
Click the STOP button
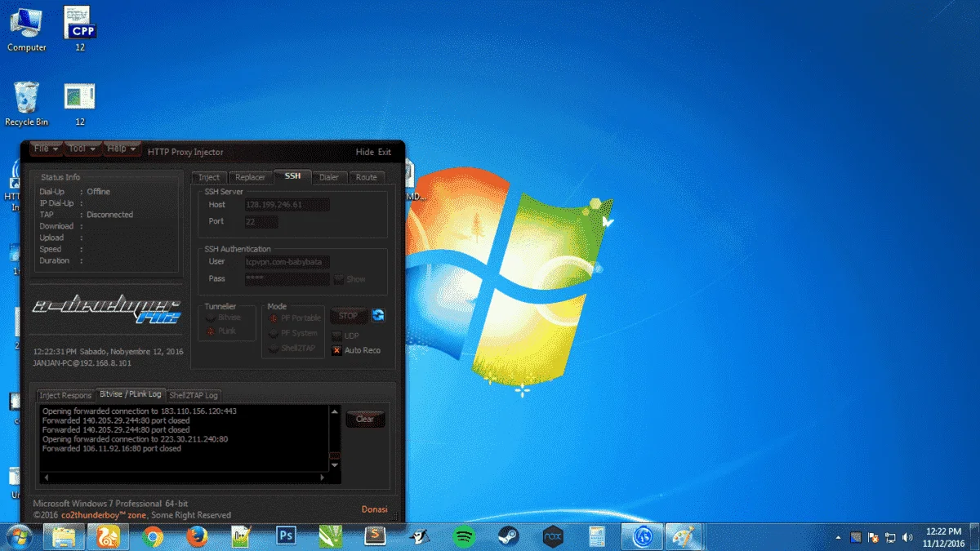(x=348, y=316)
